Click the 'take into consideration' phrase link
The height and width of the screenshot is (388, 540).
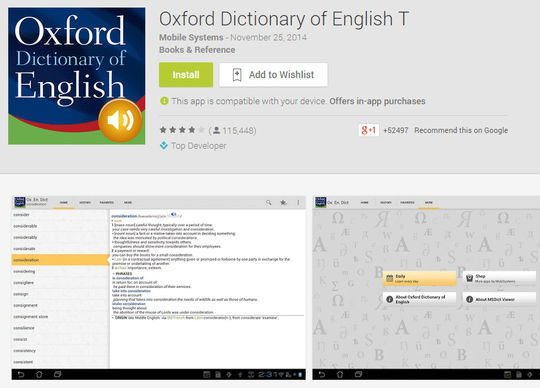(x=131, y=291)
